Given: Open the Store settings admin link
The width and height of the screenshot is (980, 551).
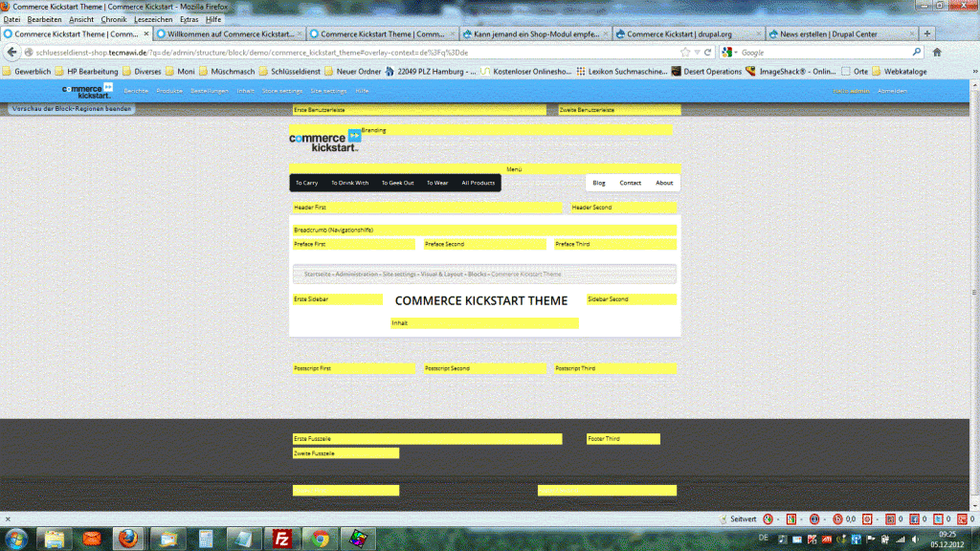Looking at the screenshot, I should point(282,90).
